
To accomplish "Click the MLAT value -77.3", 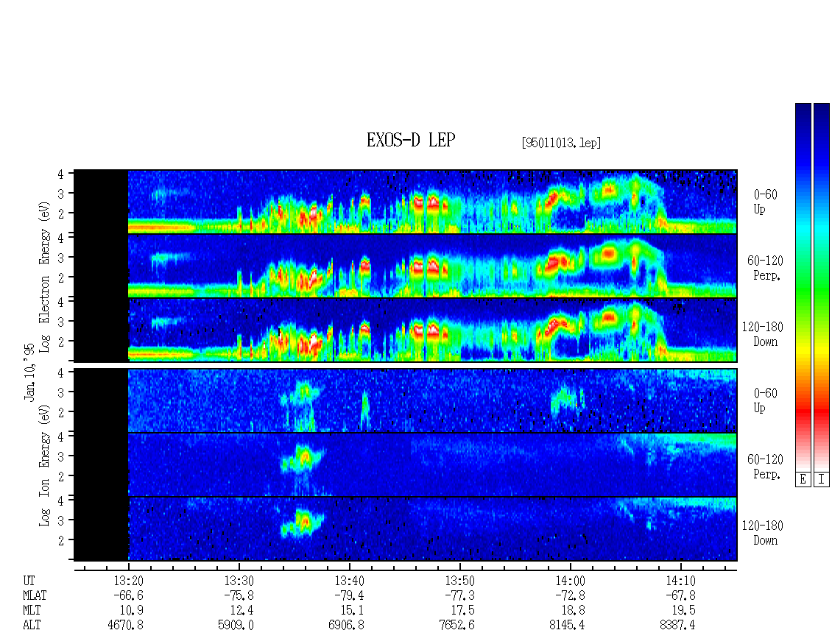I will (x=459, y=595).
